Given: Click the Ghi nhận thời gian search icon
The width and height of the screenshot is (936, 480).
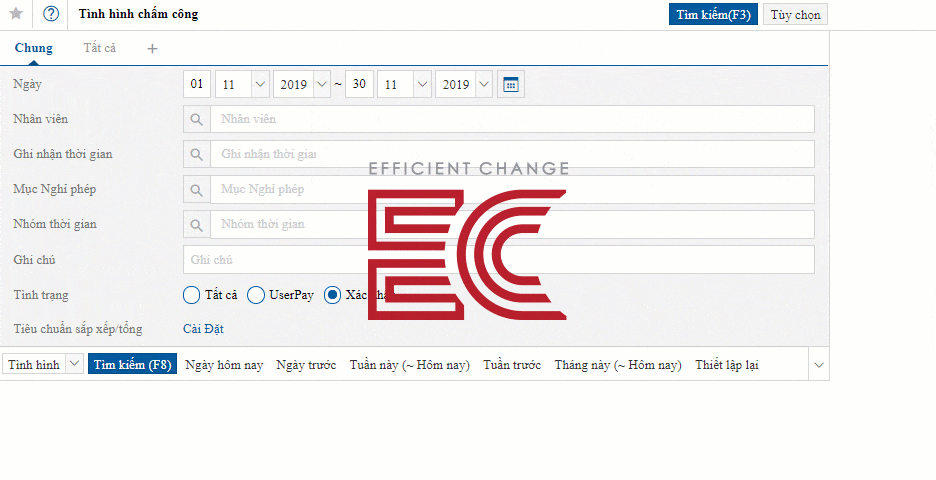Looking at the screenshot, I should pyautogui.click(x=196, y=154).
